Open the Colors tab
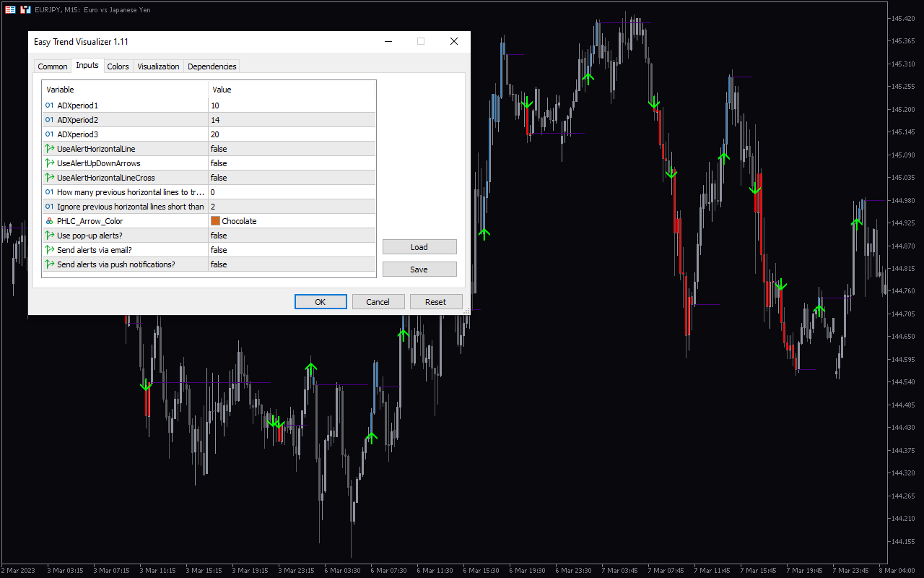This screenshot has height=578, width=924. [x=118, y=66]
